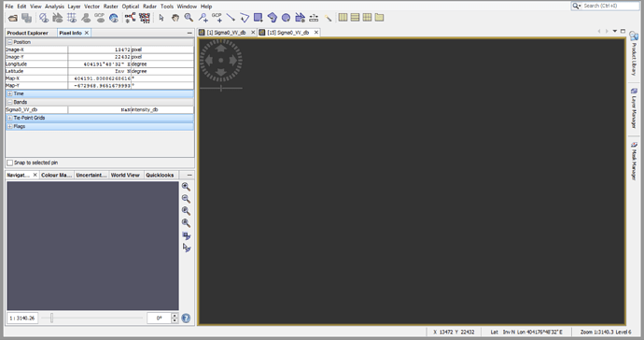
Task: Open Mask Manager side panel
Action: click(x=634, y=161)
